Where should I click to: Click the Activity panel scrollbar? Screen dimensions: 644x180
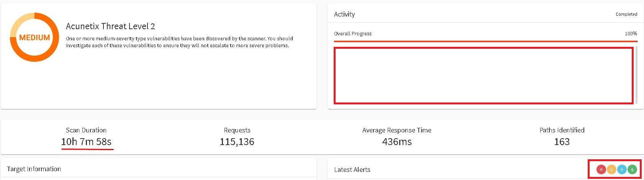[636, 74]
